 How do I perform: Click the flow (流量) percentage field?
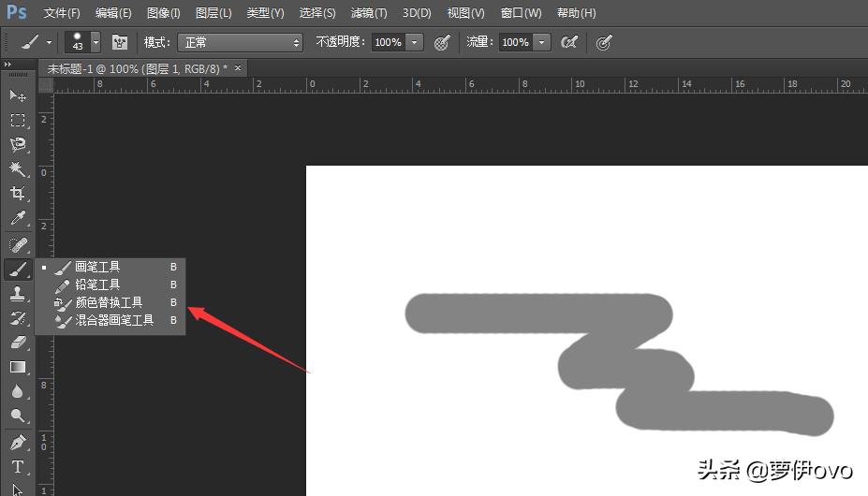pyautogui.click(x=514, y=42)
